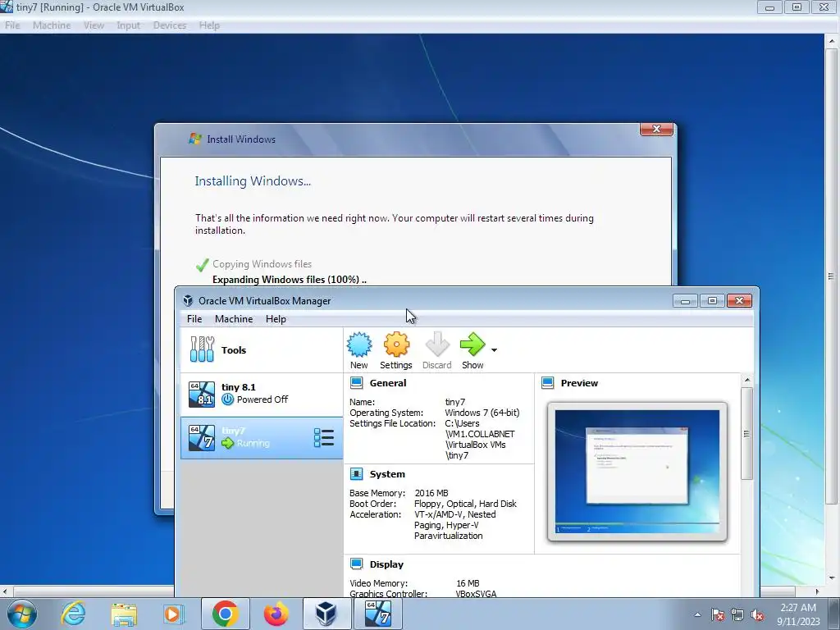Click the tiny7 preview thumbnail
This screenshot has width=840, height=630.
637,472
